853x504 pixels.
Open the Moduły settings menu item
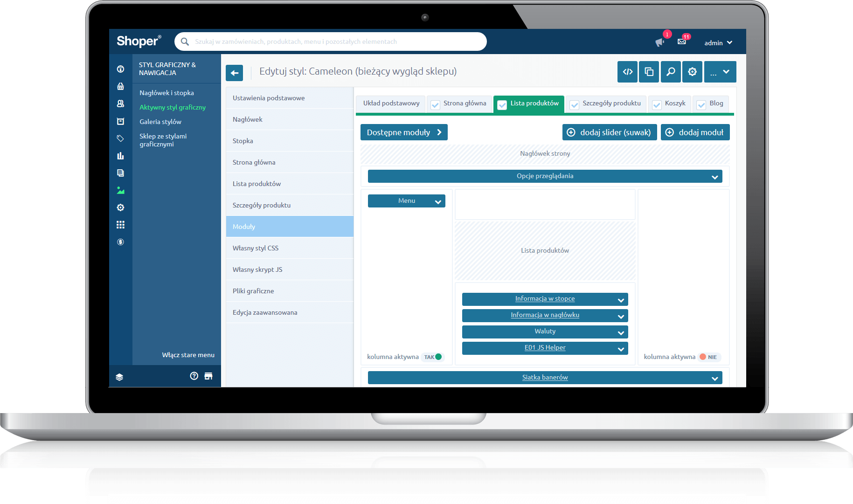pyautogui.click(x=290, y=227)
